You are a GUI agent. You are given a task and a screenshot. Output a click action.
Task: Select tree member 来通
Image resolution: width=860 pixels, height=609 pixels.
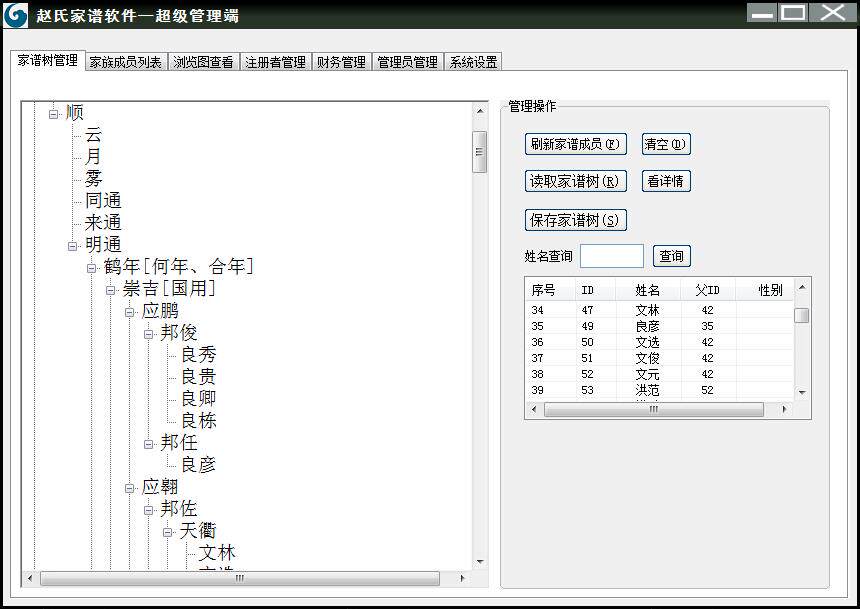[x=103, y=223]
